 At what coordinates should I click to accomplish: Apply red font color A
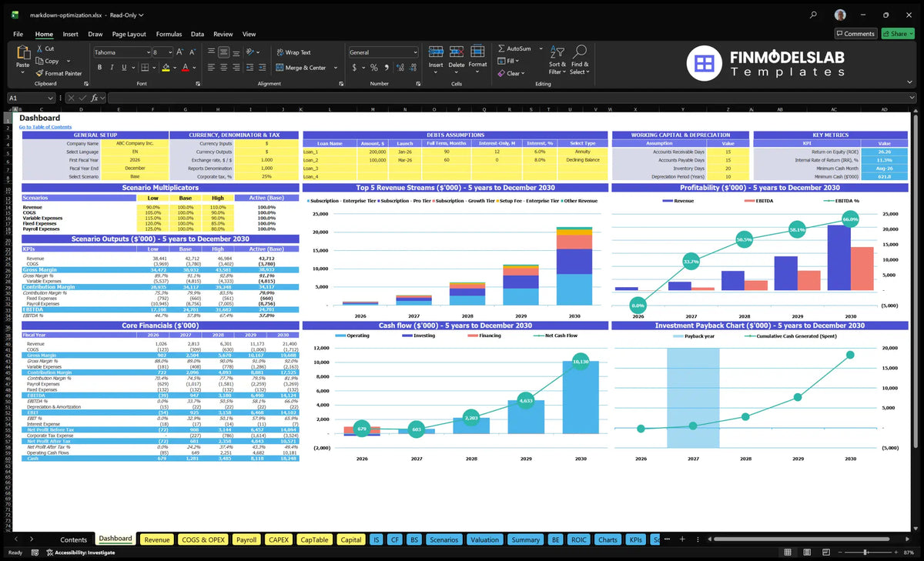[x=185, y=68]
